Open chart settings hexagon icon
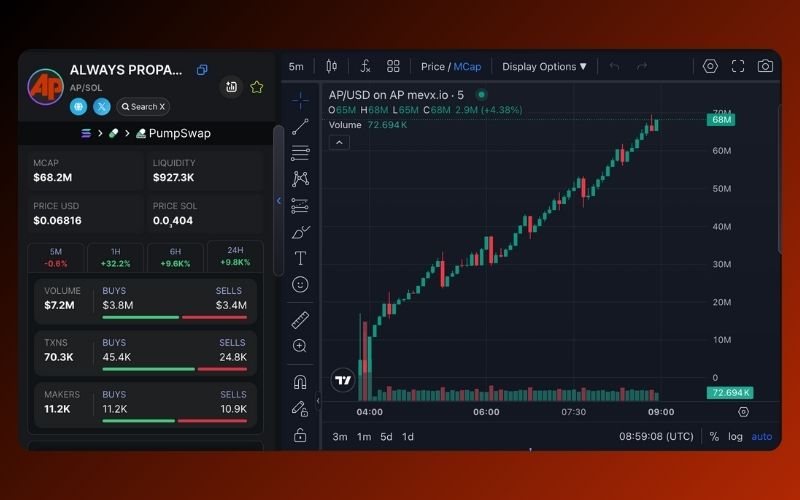This screenshot has height=500, width=800. click(710, 66)
